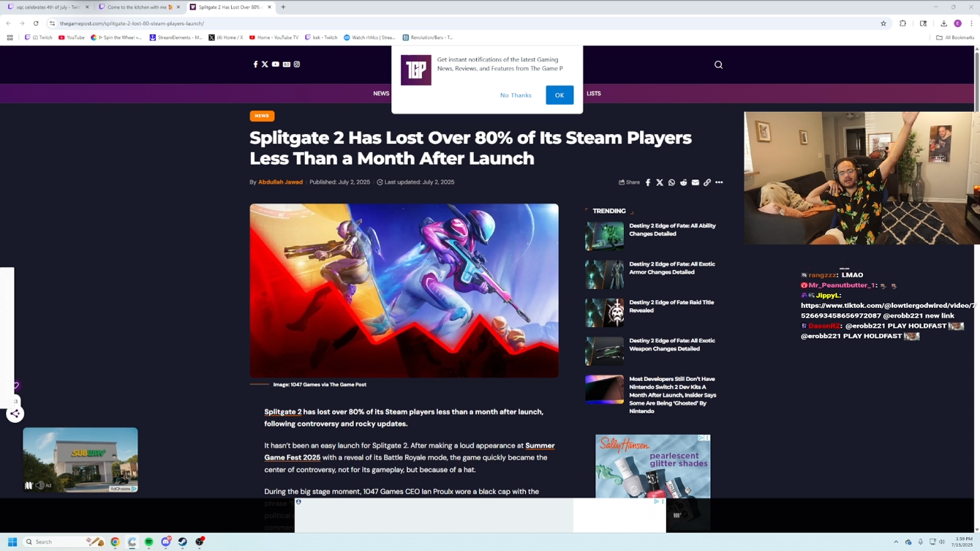This screenshot has width=980, height=551.
Task: Open the site's X icon in header
Action: (265, 64)
